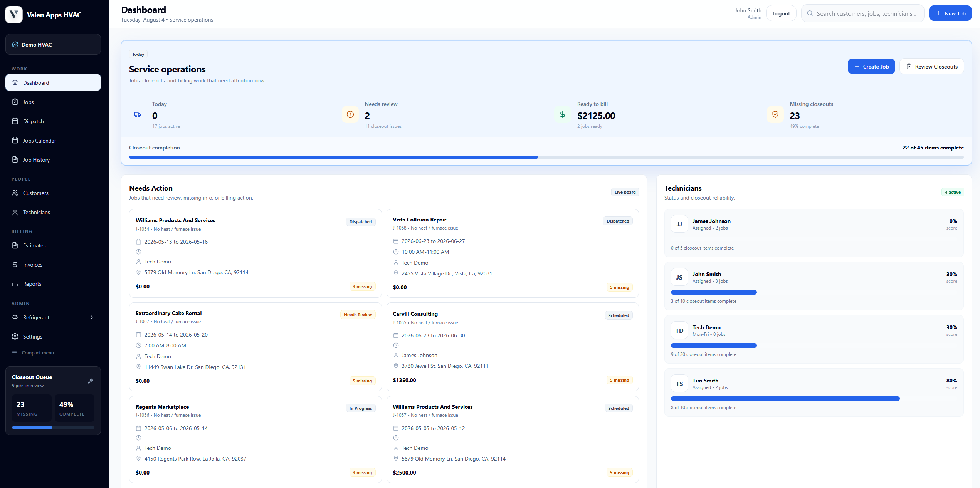Click the Ready to bill dollar icon
Screen dimensions: 980x488
pos(563,114)
